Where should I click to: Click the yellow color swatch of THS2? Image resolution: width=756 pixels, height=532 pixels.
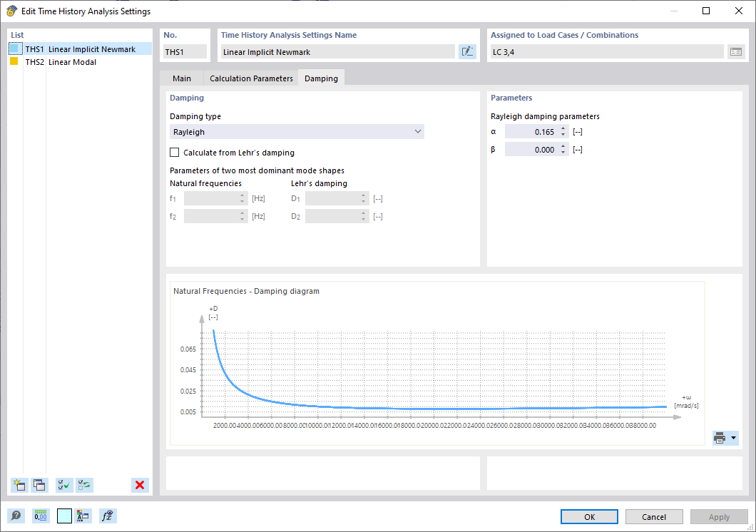coord(14,61)
